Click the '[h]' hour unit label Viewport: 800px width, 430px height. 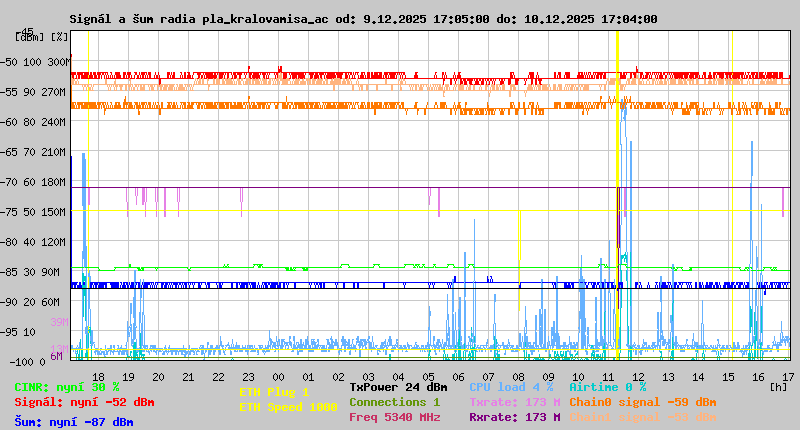click(779, 387)
